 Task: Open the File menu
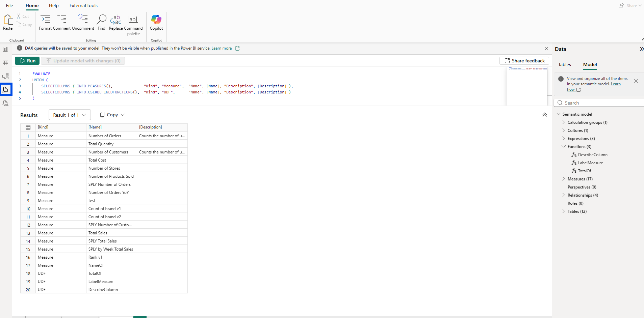tap(9, 5)
